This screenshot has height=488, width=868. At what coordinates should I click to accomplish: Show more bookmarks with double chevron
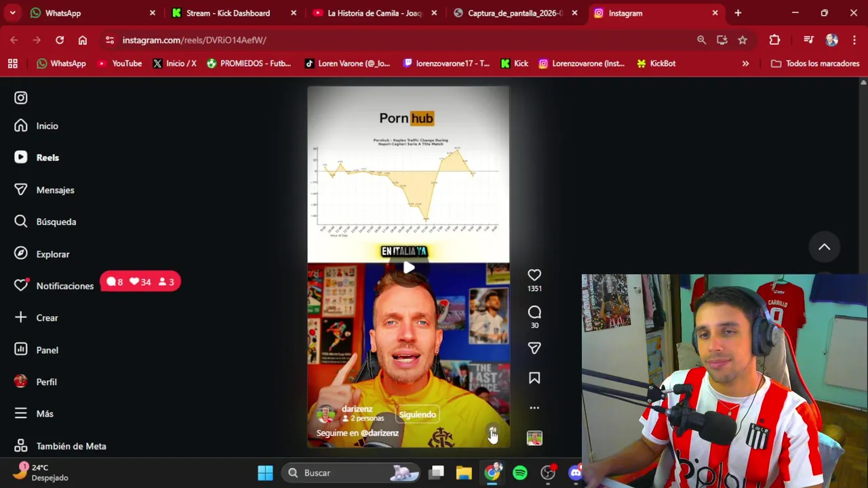(x=745, y=64)
